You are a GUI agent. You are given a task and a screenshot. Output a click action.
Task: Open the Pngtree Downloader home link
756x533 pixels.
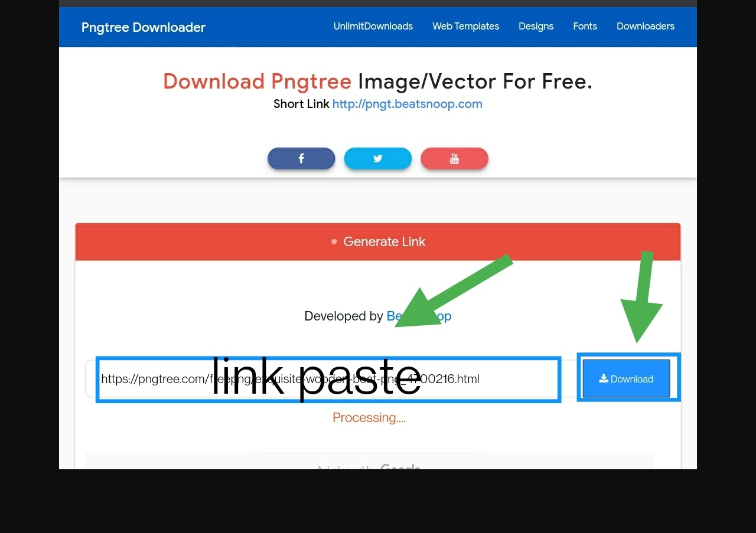pyautogui.click(x=144, y=27)
